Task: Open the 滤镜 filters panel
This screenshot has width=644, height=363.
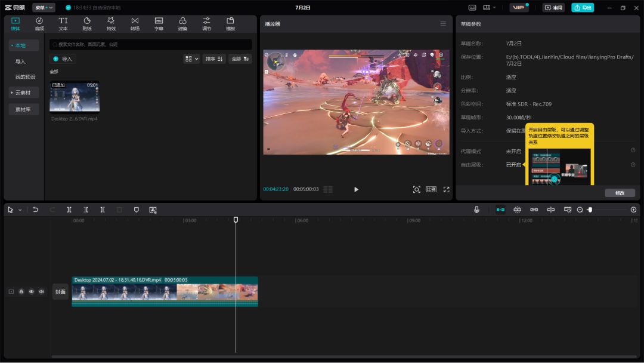Action: pyautogui.click(x=182, y=24)
